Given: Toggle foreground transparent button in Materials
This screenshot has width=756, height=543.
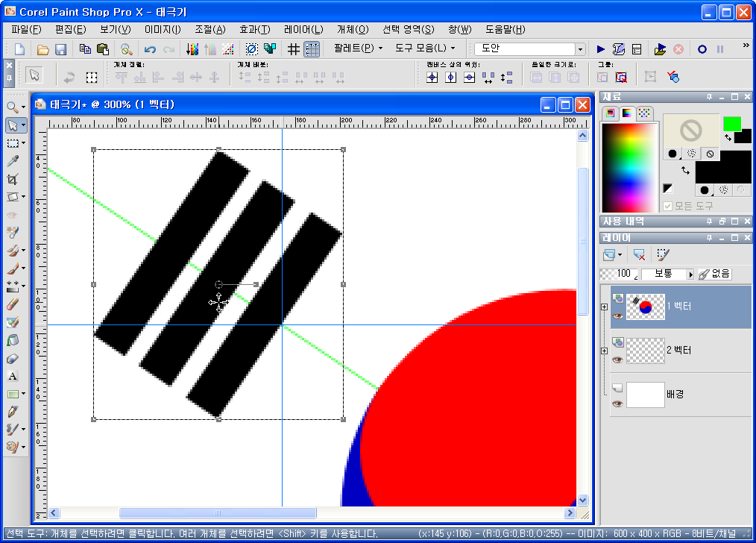Looking at the screenshot, I should coord(710,154).
